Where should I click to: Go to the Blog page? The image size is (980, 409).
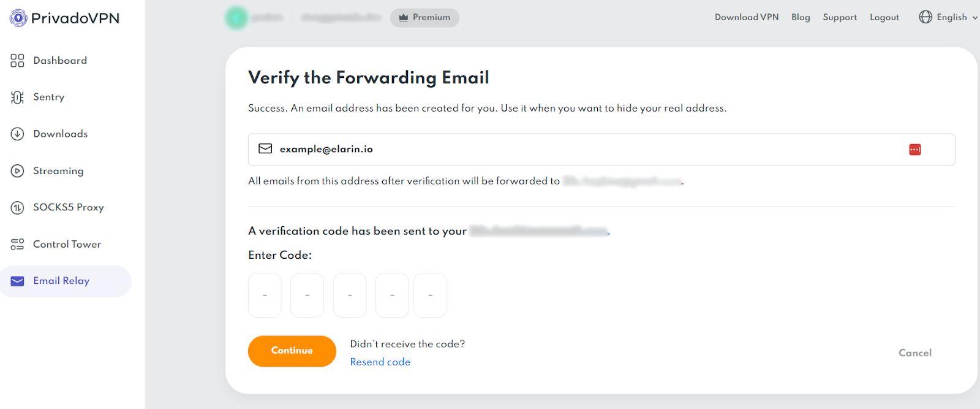[800, 17]
